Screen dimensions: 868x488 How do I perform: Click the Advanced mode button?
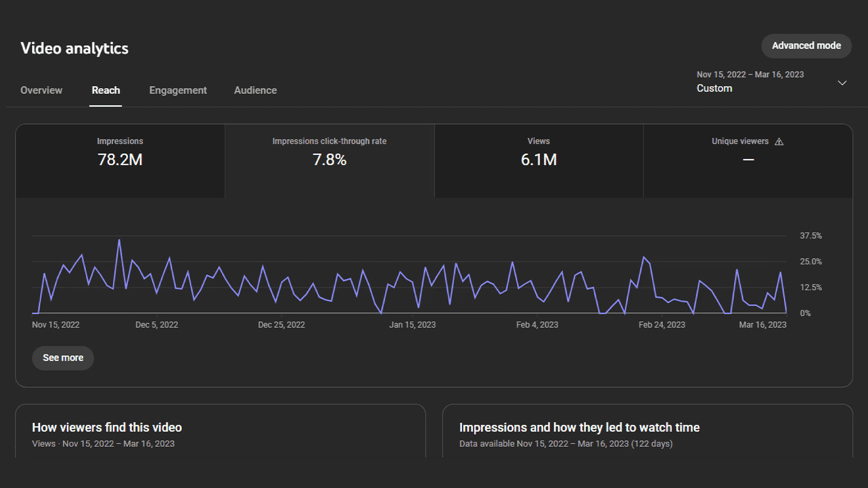coord(806,46)
